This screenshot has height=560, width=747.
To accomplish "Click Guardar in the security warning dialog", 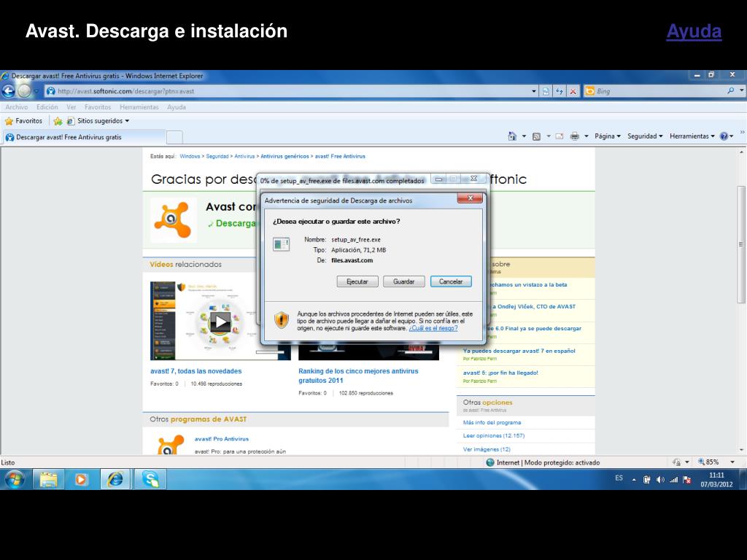I will click(403, 281).
